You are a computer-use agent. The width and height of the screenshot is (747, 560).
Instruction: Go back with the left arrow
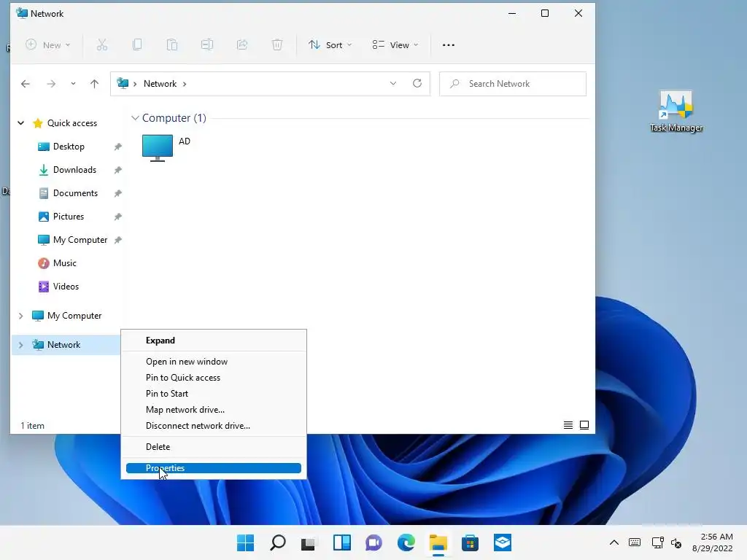click(26, 84)
